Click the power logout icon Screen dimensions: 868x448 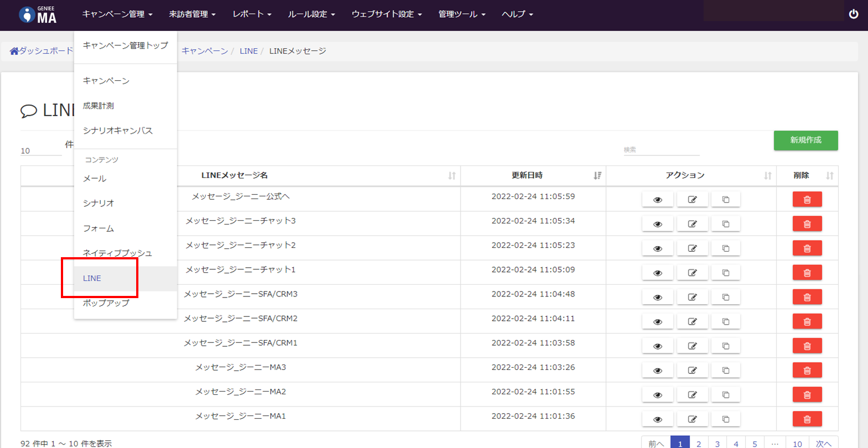click(x=853, y=14)
